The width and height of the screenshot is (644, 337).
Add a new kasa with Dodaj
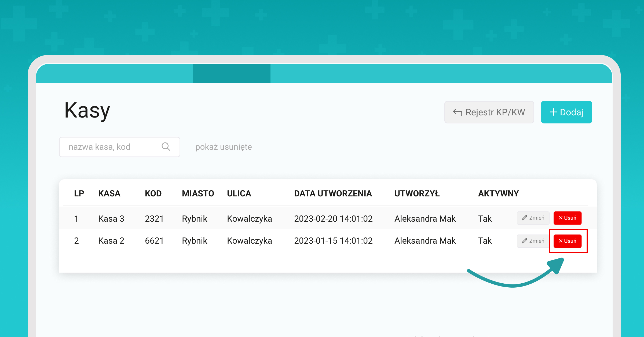[566, 112]
